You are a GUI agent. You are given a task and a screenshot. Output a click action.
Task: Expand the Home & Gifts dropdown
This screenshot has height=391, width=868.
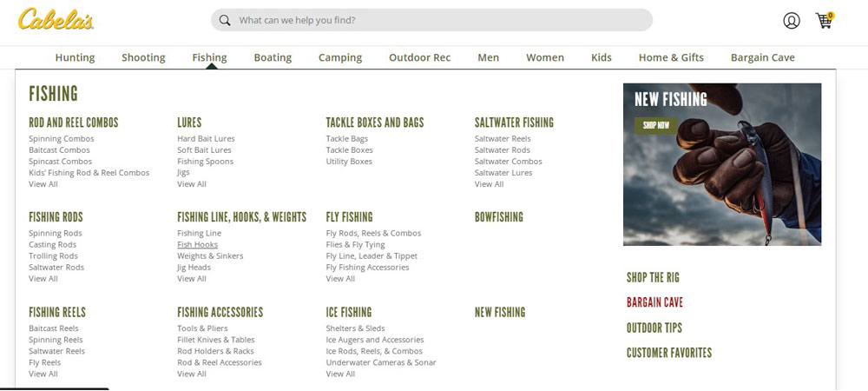click(671, 57)
